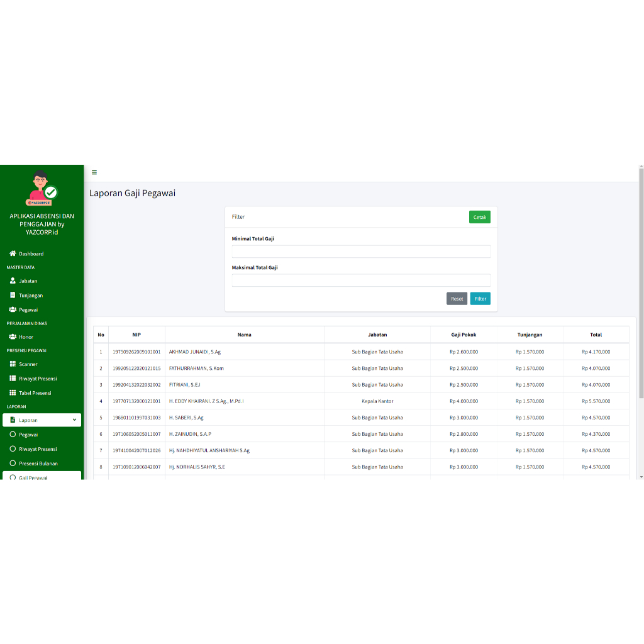Click the name H. EDDY KHAIRANI. Z

[x=206, y=401]
